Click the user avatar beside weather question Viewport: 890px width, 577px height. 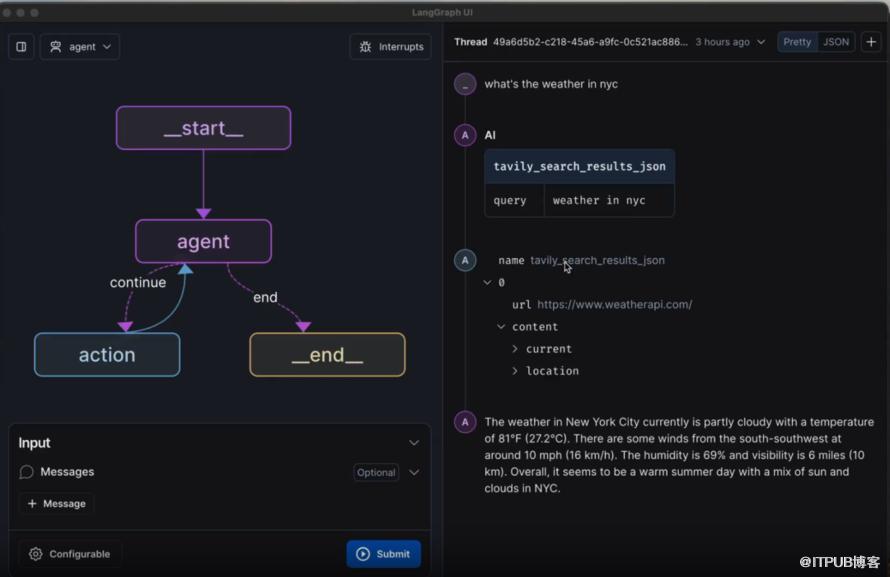pos(465,84)
